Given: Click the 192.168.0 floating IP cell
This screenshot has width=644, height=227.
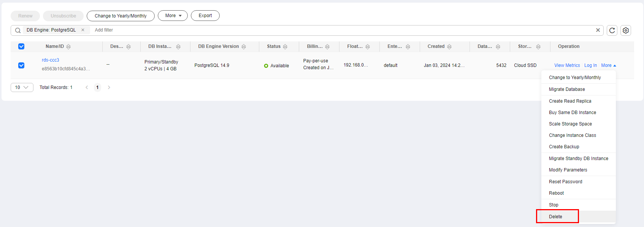Looking at the screenshot, I should (356, 65).
